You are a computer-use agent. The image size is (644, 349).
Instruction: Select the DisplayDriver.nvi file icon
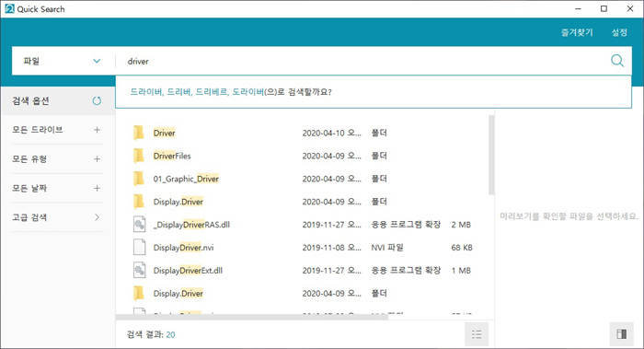(140, 248)
